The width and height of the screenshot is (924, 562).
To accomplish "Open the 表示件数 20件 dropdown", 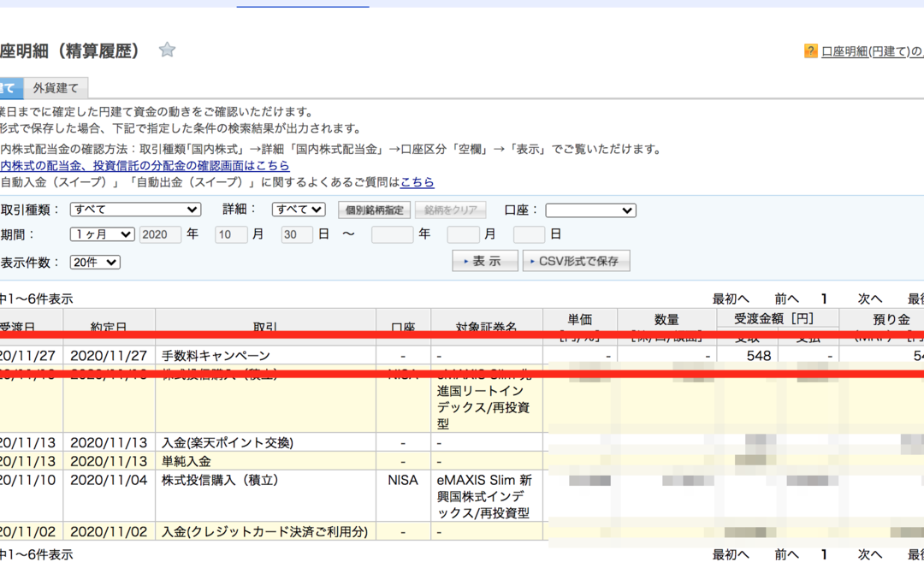I will point(95,262).
